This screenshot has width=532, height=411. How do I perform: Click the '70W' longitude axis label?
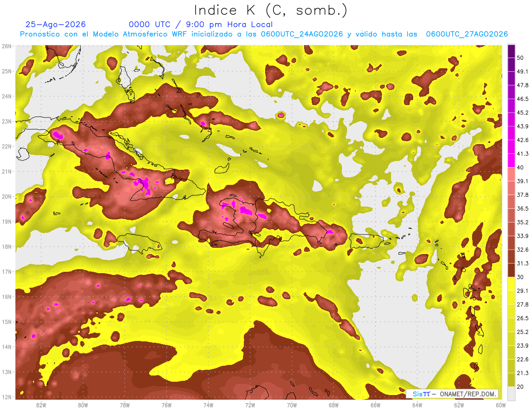click(x=292, y=405)
